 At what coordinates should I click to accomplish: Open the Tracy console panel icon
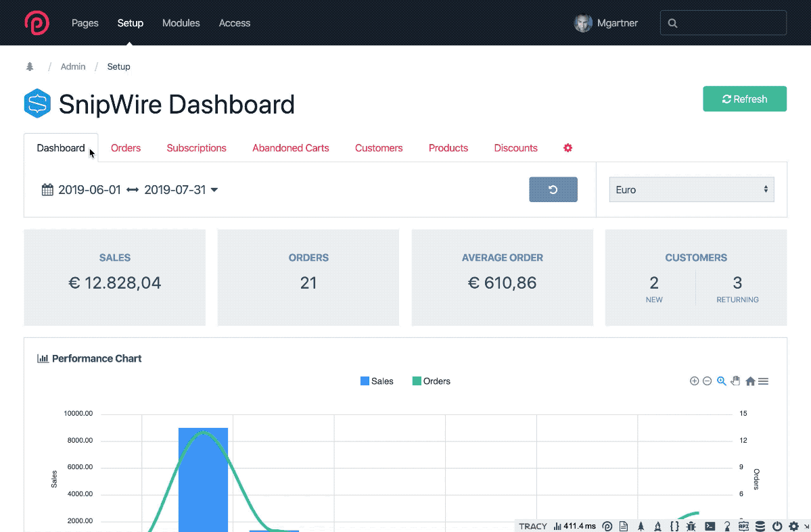[710, 526]
